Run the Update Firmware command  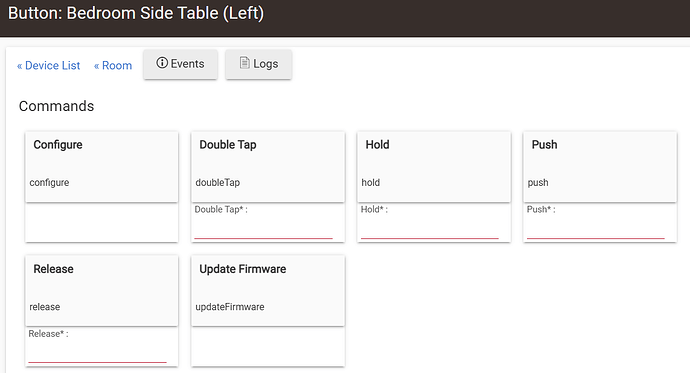tap(268, 291)
